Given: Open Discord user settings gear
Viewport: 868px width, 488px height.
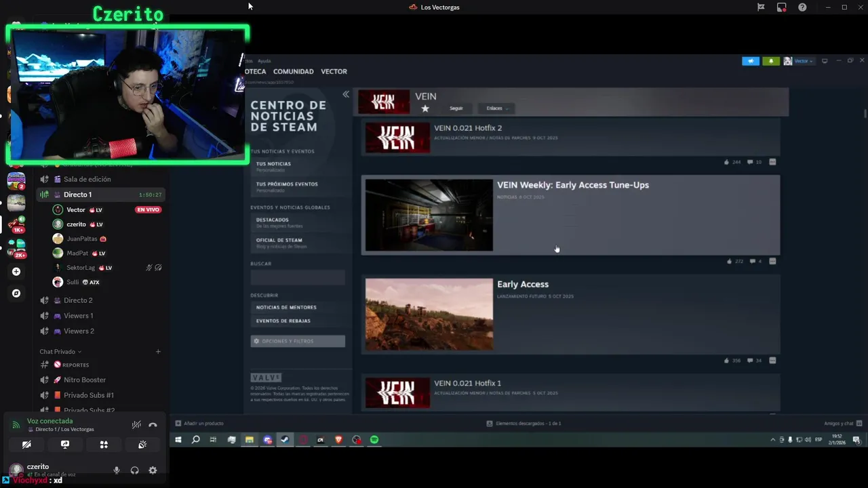Looking at the screenshot, I should [x=153, y=470].
